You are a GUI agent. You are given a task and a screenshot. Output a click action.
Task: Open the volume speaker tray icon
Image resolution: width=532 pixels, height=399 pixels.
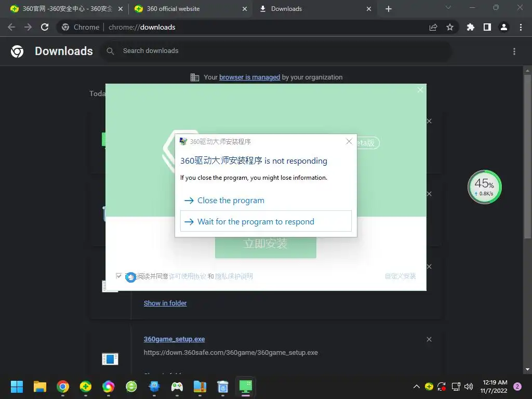(469, 387)
